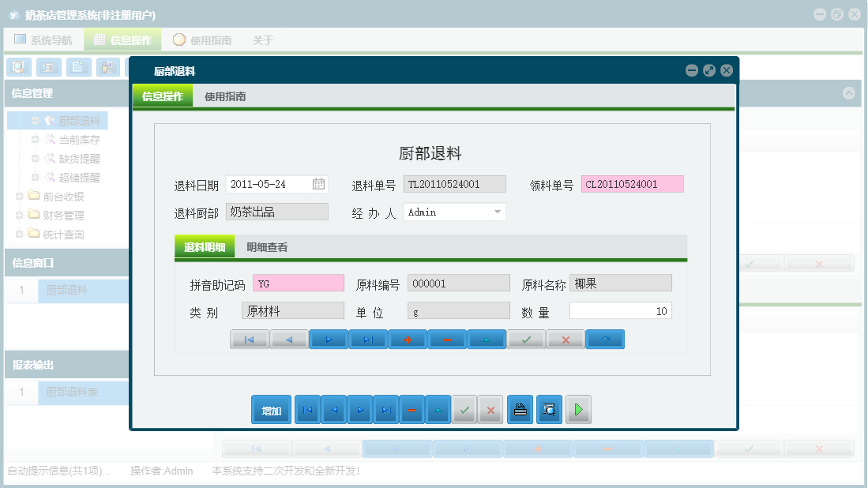
Task: Click the 数量 value field showing 10
Action: [621, 310]
